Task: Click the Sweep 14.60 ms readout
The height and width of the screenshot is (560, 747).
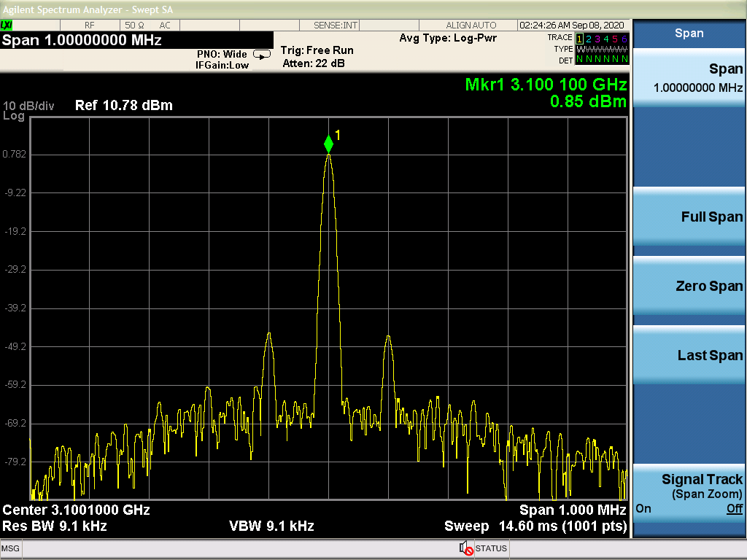Action: (x=535, y=526)
